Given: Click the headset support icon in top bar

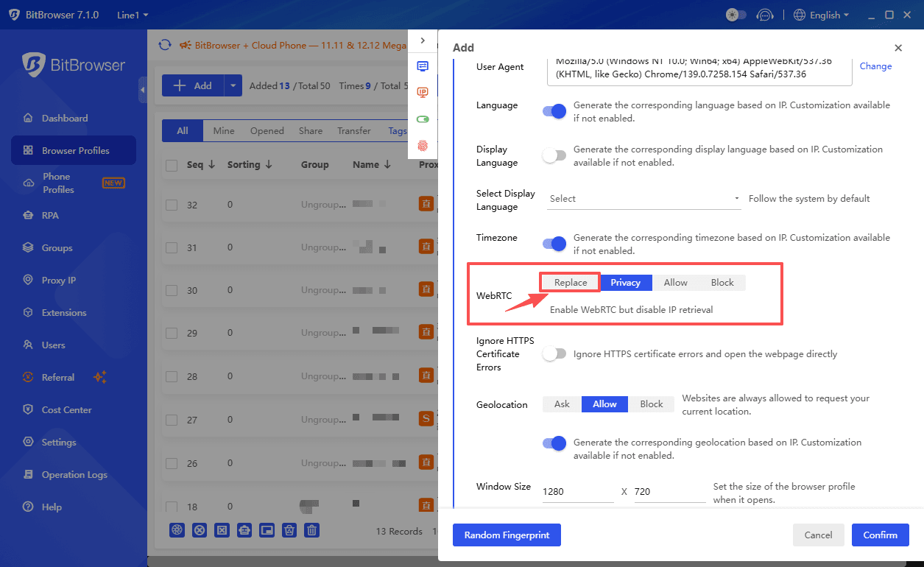Looking at the screenshot, I should tap(766, 14).
